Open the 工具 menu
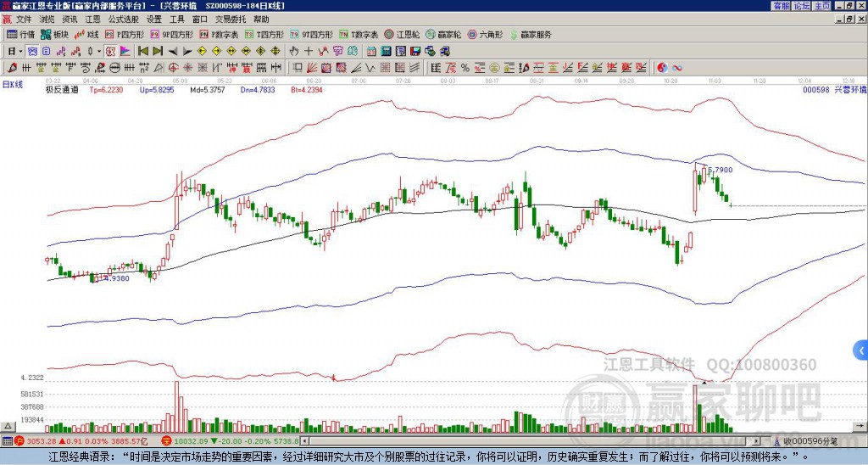The width and height of the screenshot is (868, 465). [x=176, y=20]
